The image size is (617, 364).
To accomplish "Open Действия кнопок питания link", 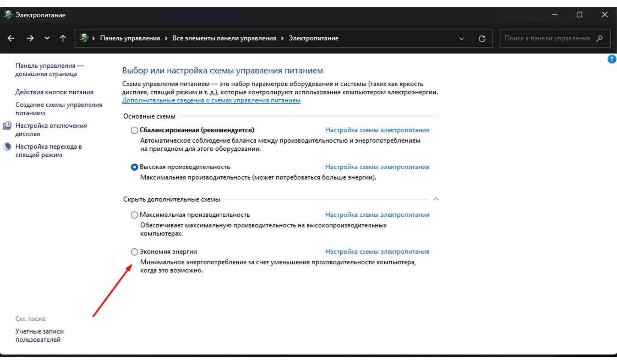I will pos(54,92).
